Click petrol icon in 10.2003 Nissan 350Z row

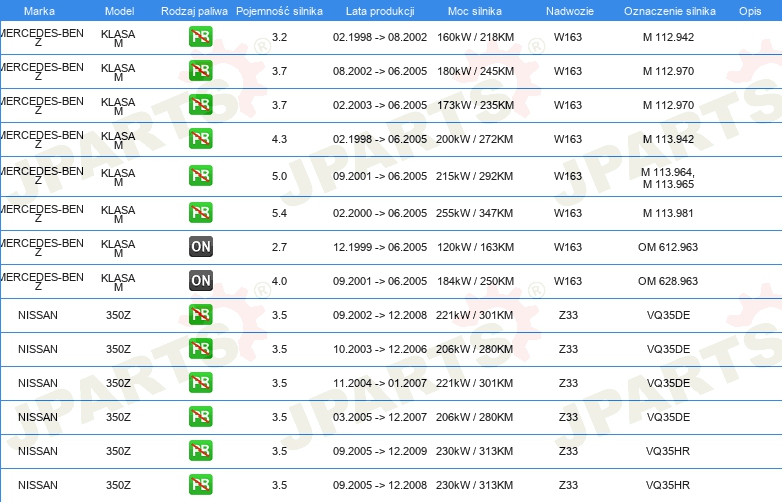coord(200,348)
